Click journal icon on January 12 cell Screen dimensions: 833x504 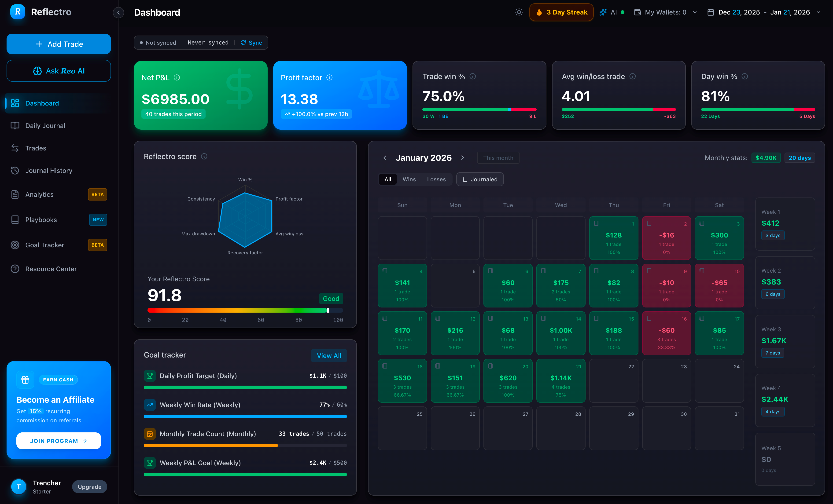pos(438,318)
